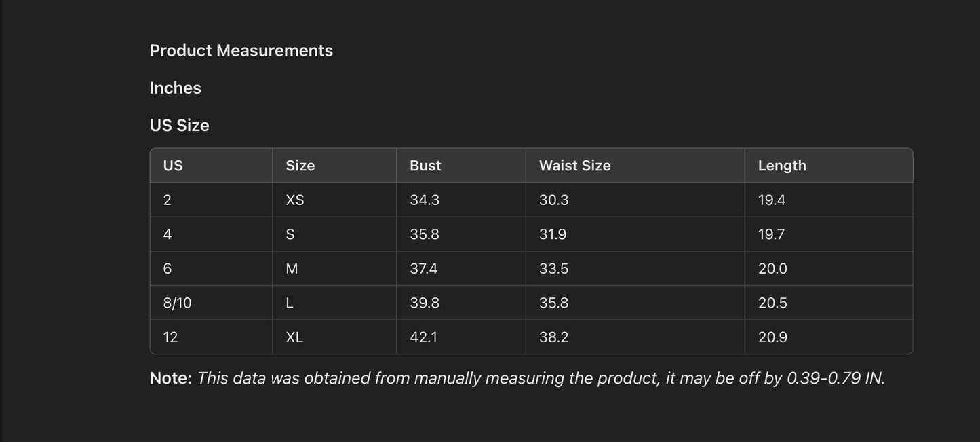Click waist value 31.9 in S row

point(553,235)
